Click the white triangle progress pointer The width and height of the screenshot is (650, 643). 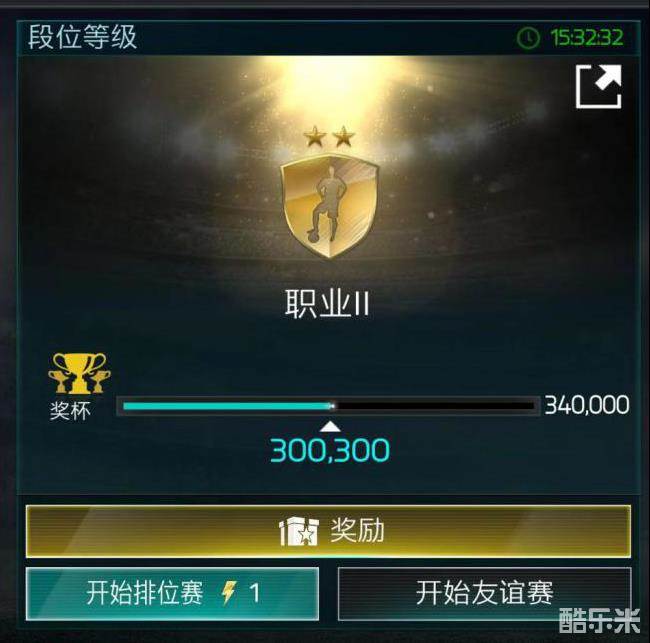tap(330, 427)
